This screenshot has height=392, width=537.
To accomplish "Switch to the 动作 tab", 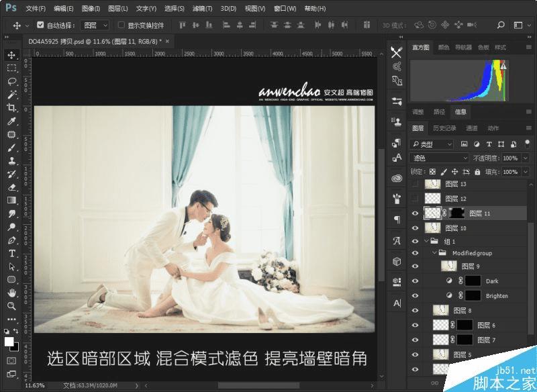I will tap(493, 128).
